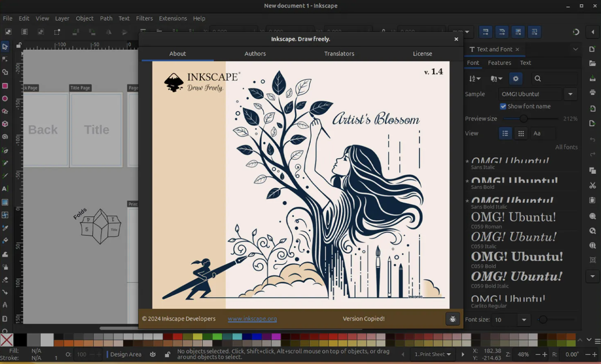Open the Extensions menu
The image size is (601, 364).
pyautogui.click(x=173, y=19)
